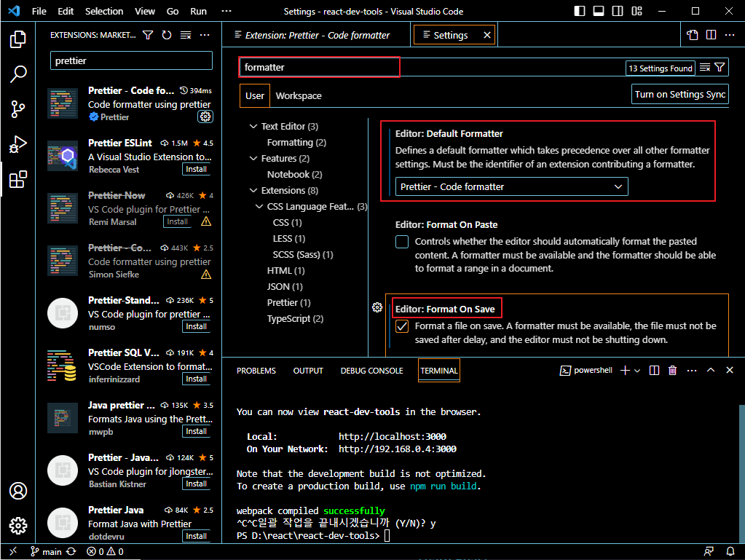The width and height of the screenshot is (745, 560).
Task: Refresh the extensions list
Action: coord(166,35)
